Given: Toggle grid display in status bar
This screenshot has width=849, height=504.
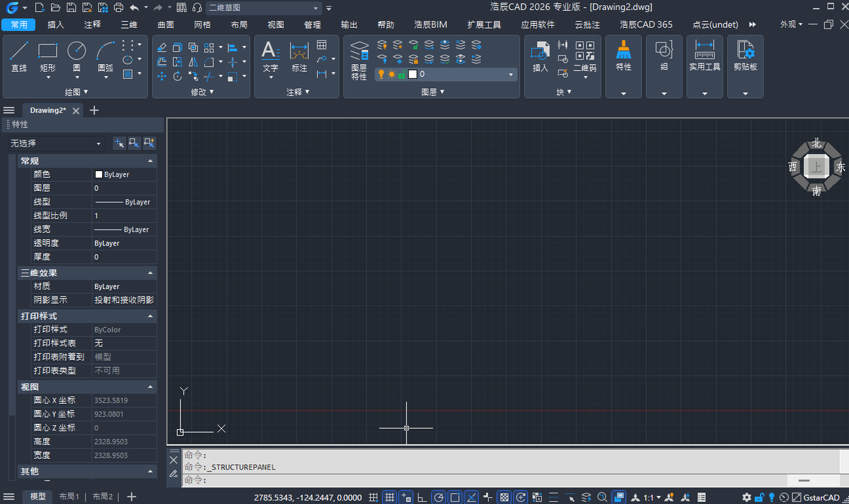Looking at the screenshot, I should click(390, 497).
